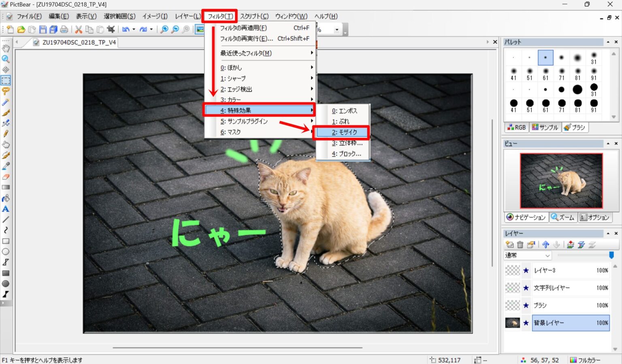Screen dimensions: 622x364
Task: Add a new layer in the Layers panel
Action: [510, 245]
